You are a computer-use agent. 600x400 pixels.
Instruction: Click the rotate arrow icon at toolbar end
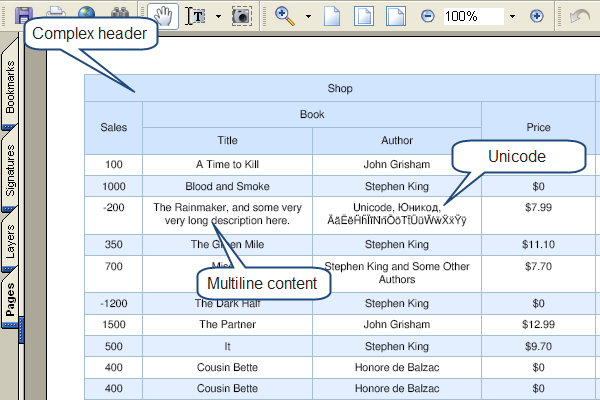click(579, 16)
